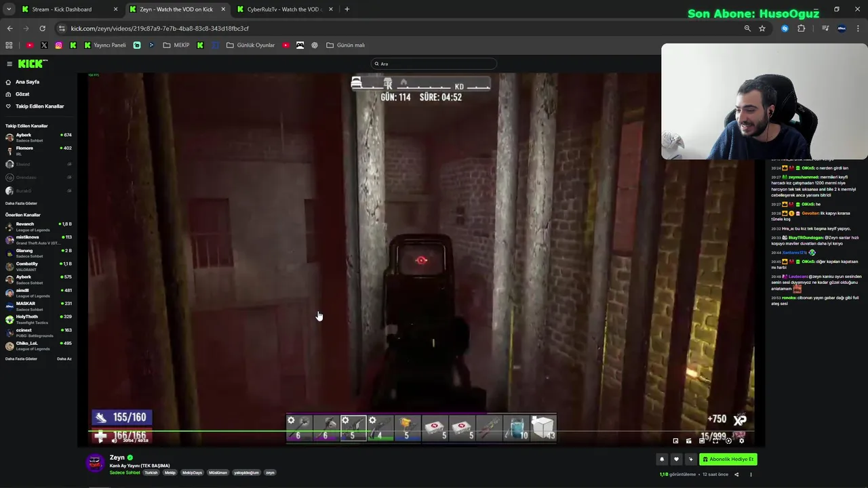View site information icon in address bar
868x488 pixels.
(x=62, y=28)
